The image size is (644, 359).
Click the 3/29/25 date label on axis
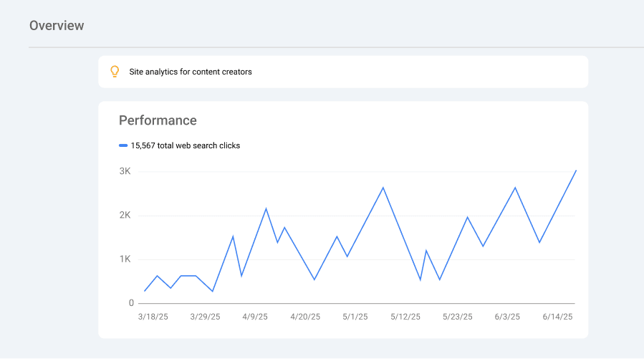[205, 317]
